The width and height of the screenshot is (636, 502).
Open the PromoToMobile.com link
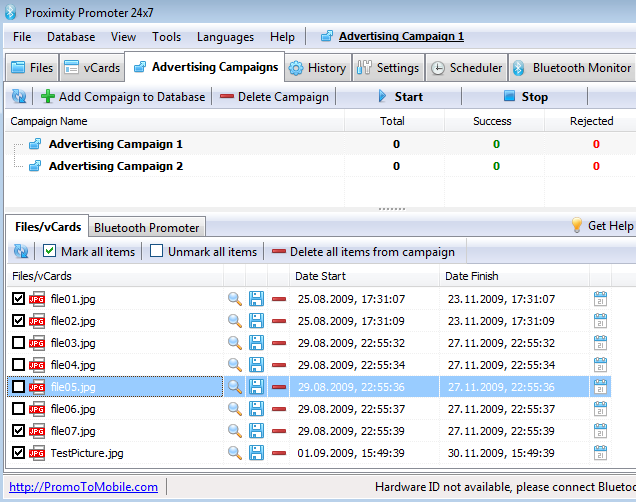point(84,487)
